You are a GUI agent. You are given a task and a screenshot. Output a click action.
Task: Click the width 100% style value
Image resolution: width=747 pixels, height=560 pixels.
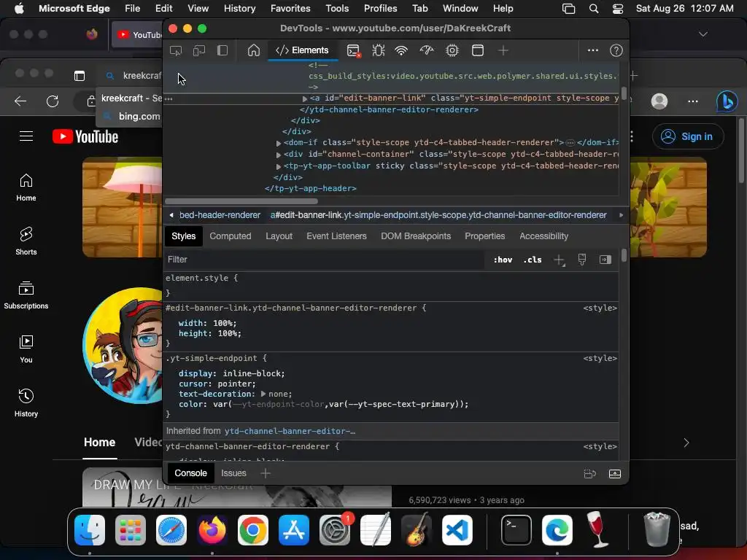(225, 323)
